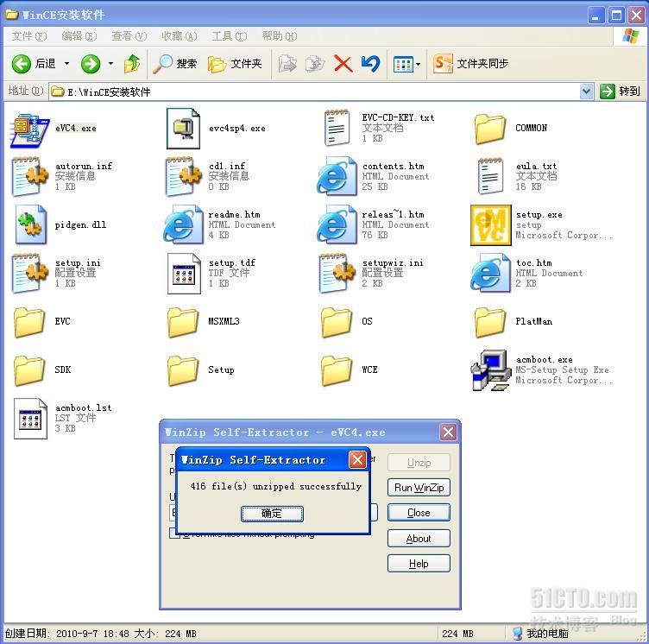Select the contents.htm document
This screenshot has width=649, height=644.
tap(337, 176)
